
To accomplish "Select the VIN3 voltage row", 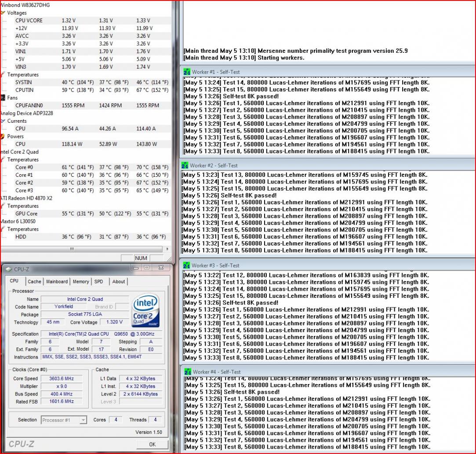I will pyautogui.click(x=93, y=66).
